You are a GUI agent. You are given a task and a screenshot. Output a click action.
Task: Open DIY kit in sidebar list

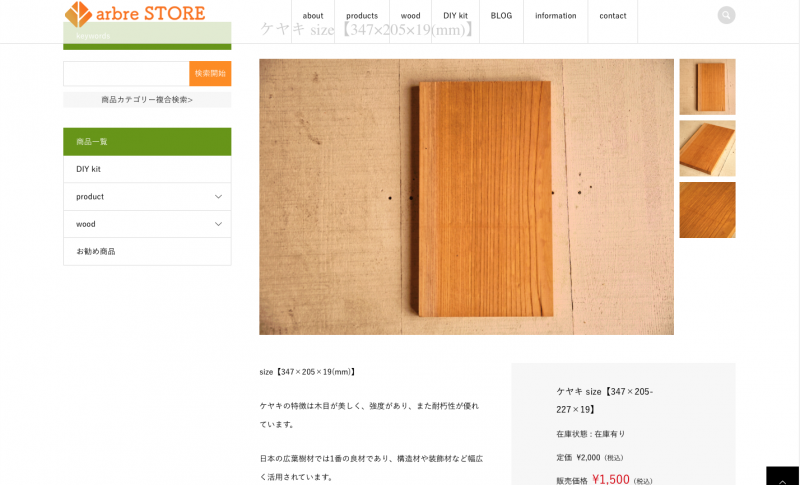coord(147,169)
